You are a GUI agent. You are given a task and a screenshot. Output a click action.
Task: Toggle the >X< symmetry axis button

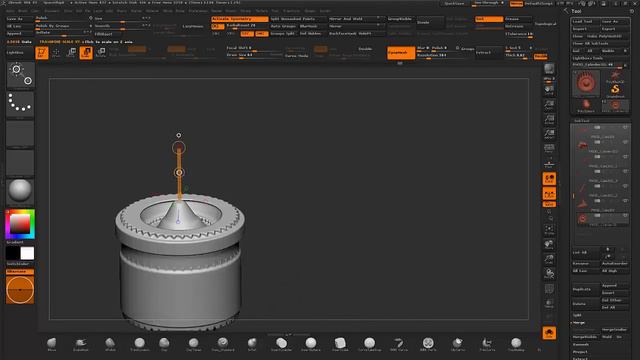[x=218, y=27]
